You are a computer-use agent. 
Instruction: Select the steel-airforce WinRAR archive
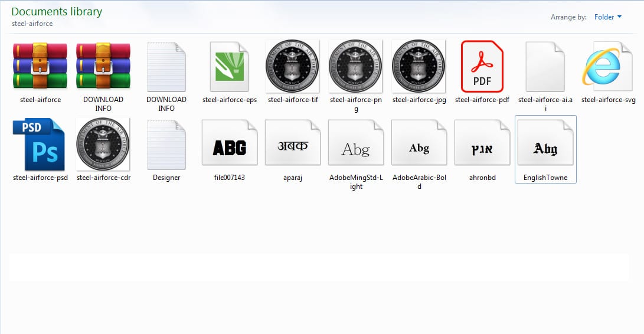(40, 66)
